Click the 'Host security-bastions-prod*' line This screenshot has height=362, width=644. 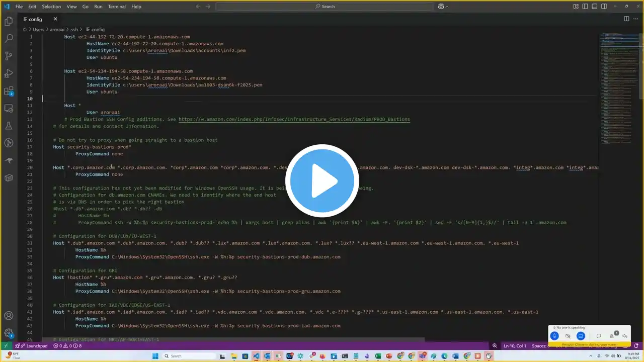click(x=92, y=147)
